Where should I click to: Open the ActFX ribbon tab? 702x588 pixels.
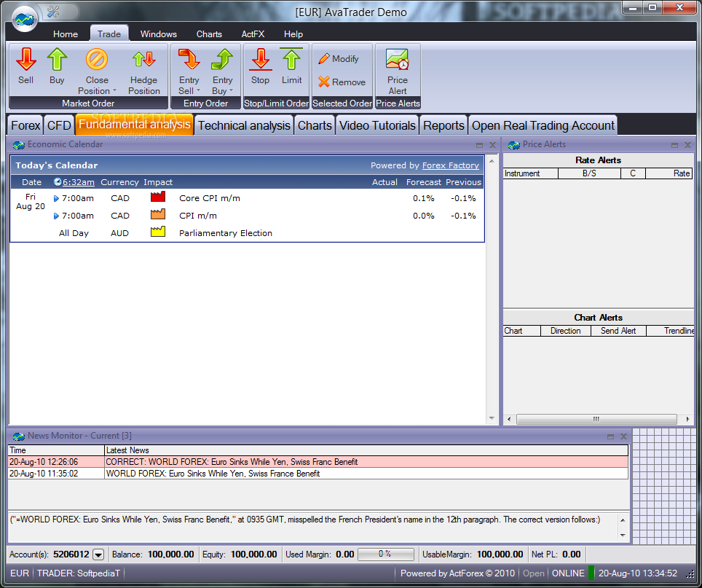point(253,34)
